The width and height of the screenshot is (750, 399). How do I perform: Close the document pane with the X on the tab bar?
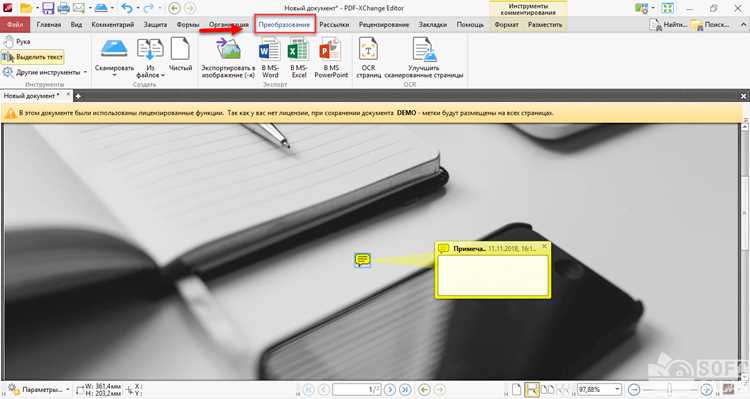(x=743, y=96)
